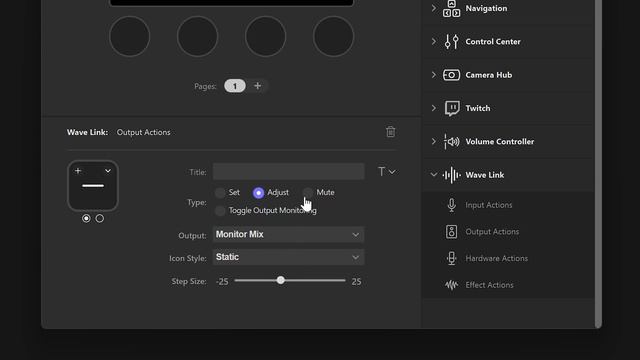Collapse the Wave Link category
The width and height of the screenshot is (640, 360).
[433, 175]
